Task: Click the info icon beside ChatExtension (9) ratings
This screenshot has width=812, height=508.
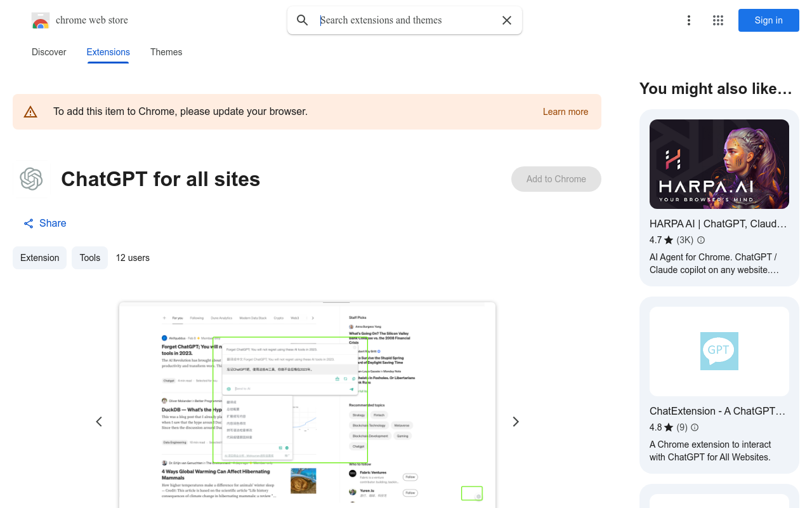Action: (695, 427)
